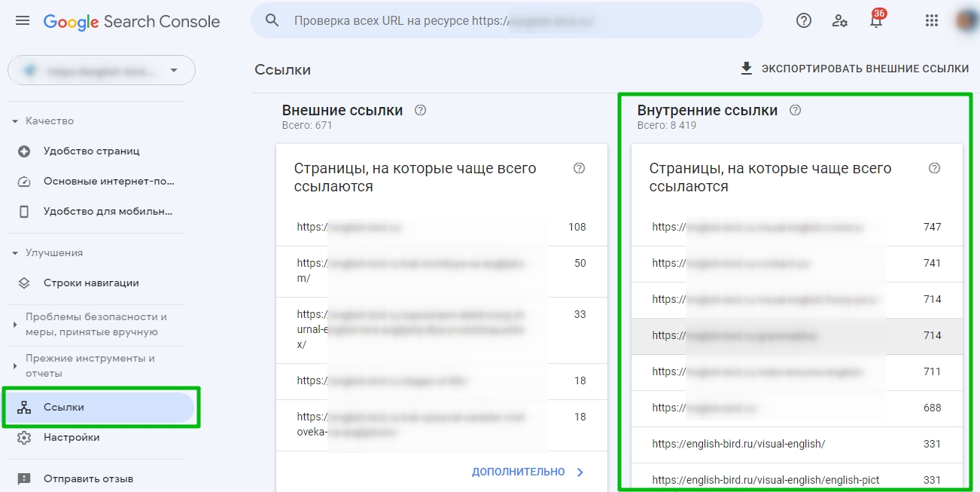Click help icon next to Внешние ссылки
980x492 pixels.
pos(421,110)
